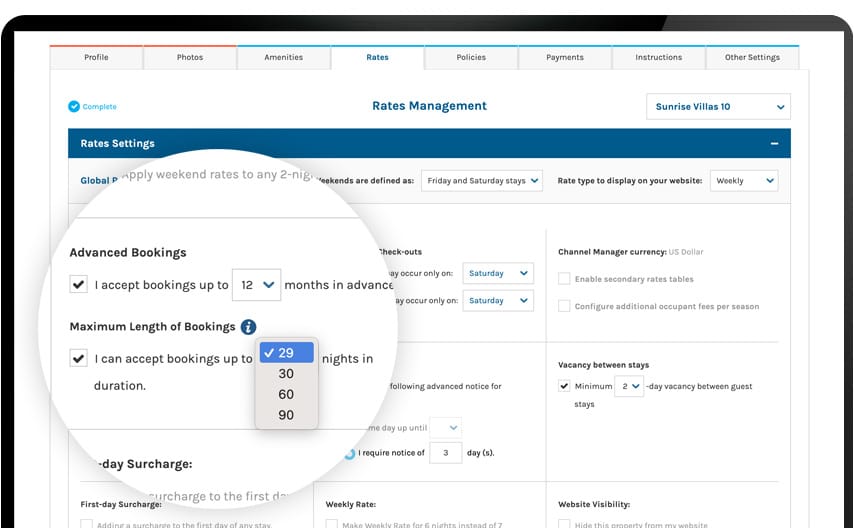
Task: Open the weekend definition dropdown
Action: click(x=482, y=181)
